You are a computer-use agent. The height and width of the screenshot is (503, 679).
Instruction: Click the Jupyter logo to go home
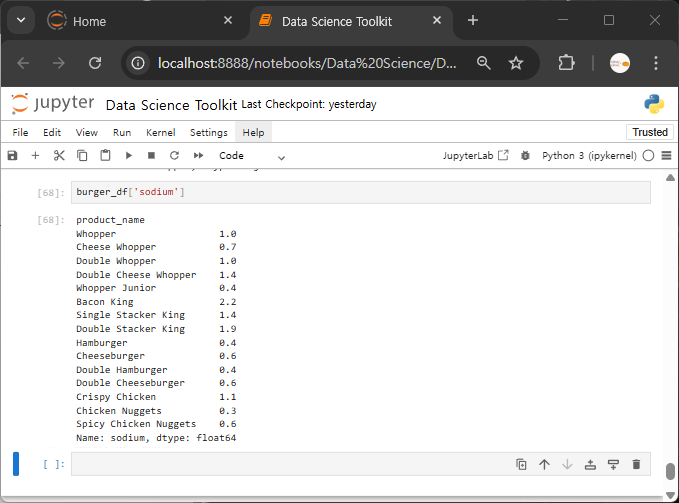pyautogui.click(x=52, y=104)
